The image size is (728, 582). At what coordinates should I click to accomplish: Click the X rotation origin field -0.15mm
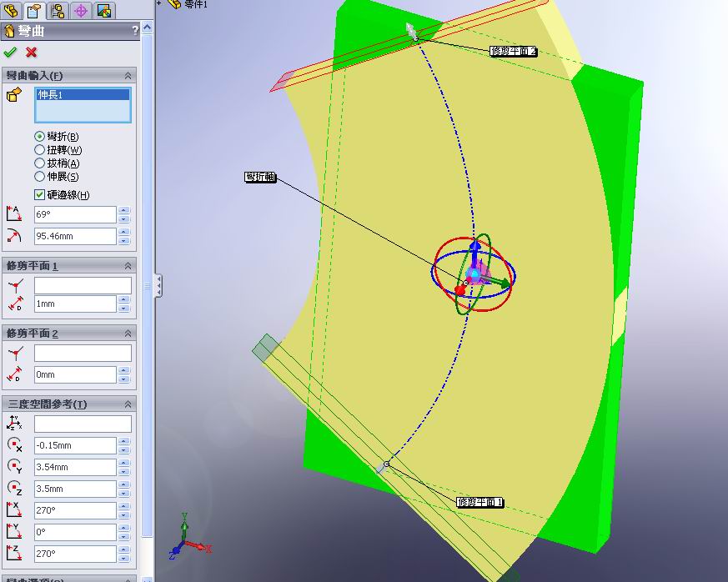pyautogui.click(x=75, y=445)
